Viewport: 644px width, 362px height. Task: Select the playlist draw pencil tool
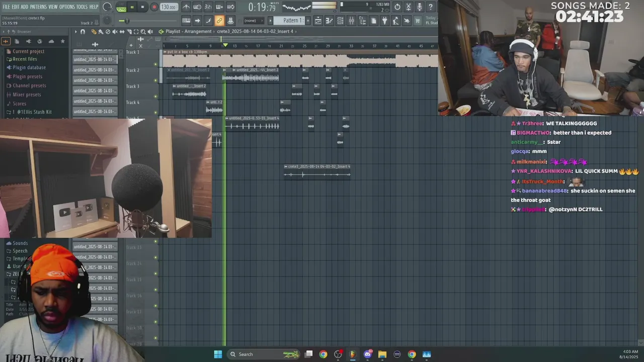tap(94, 32)
